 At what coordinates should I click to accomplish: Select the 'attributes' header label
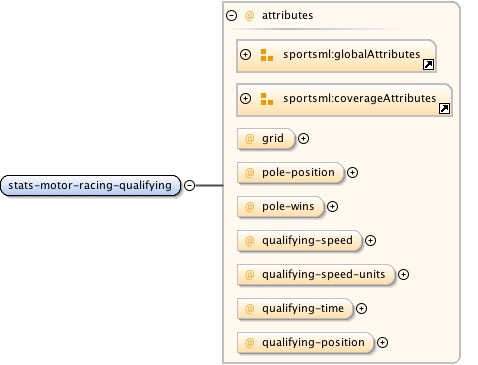tap(287, 15)
